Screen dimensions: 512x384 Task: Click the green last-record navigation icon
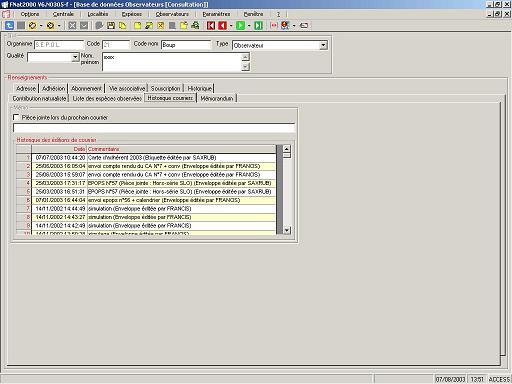258,25
